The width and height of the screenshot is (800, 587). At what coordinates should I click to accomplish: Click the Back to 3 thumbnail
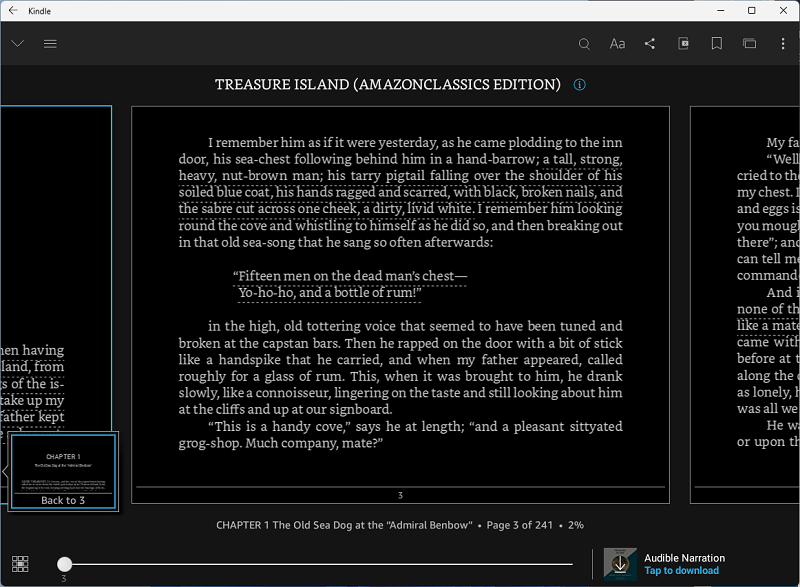pyautogui.click(x=63, y=471)
